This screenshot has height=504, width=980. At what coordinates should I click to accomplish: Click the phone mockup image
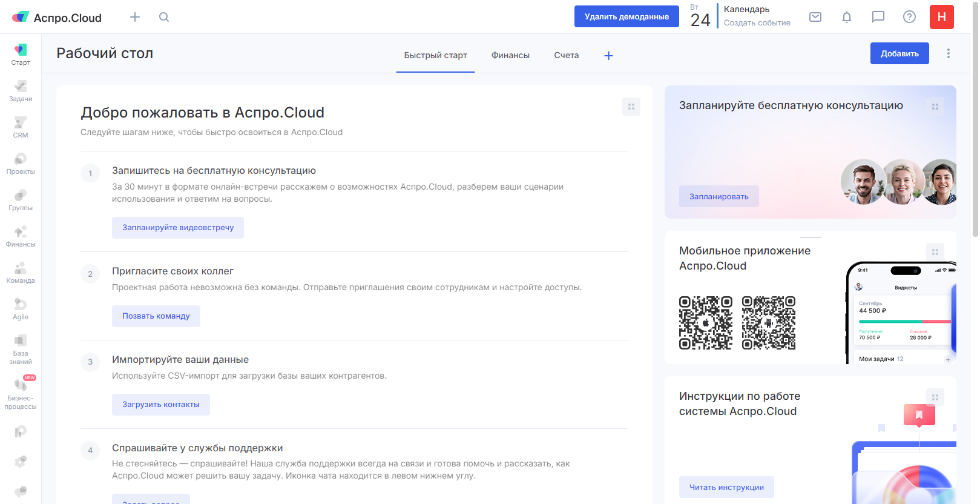[x=901, y=313]
